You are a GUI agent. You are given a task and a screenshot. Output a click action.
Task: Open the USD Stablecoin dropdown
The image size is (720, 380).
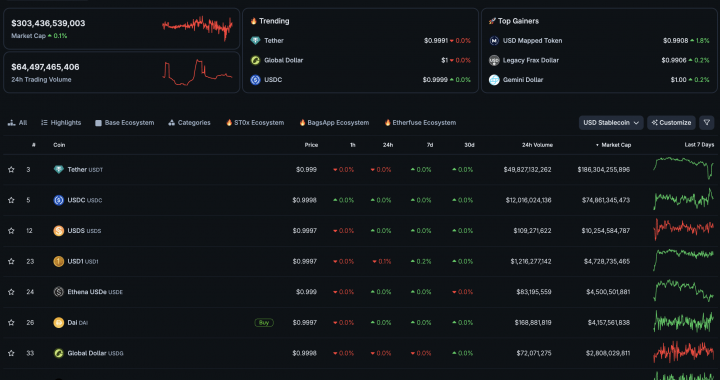611,123
